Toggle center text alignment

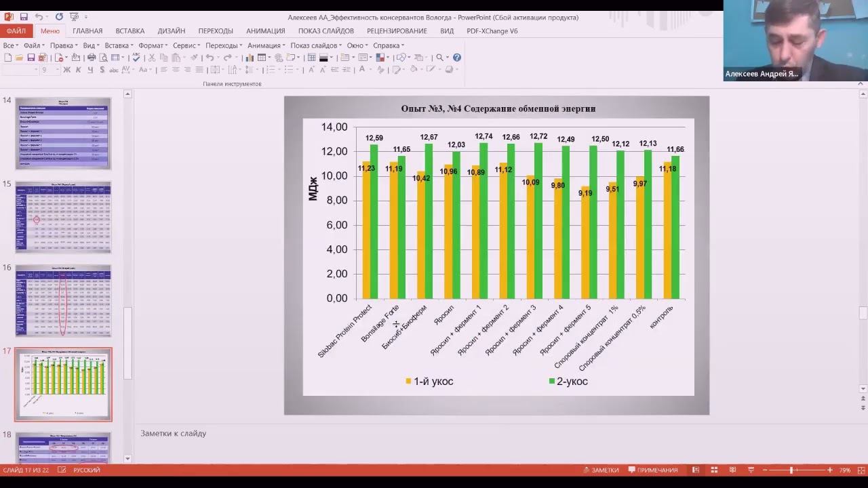pos(176,69)
